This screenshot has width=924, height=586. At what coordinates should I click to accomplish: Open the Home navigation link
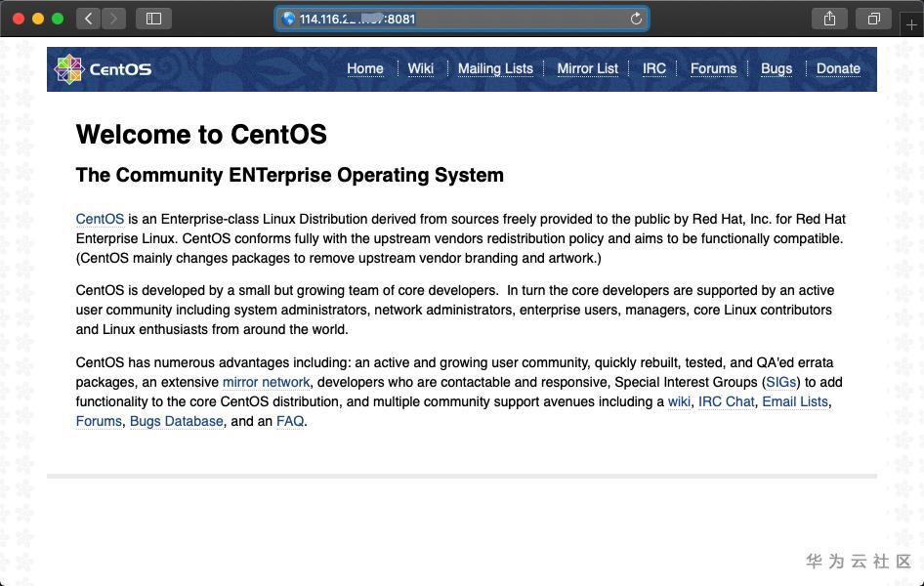pos(364,69)
